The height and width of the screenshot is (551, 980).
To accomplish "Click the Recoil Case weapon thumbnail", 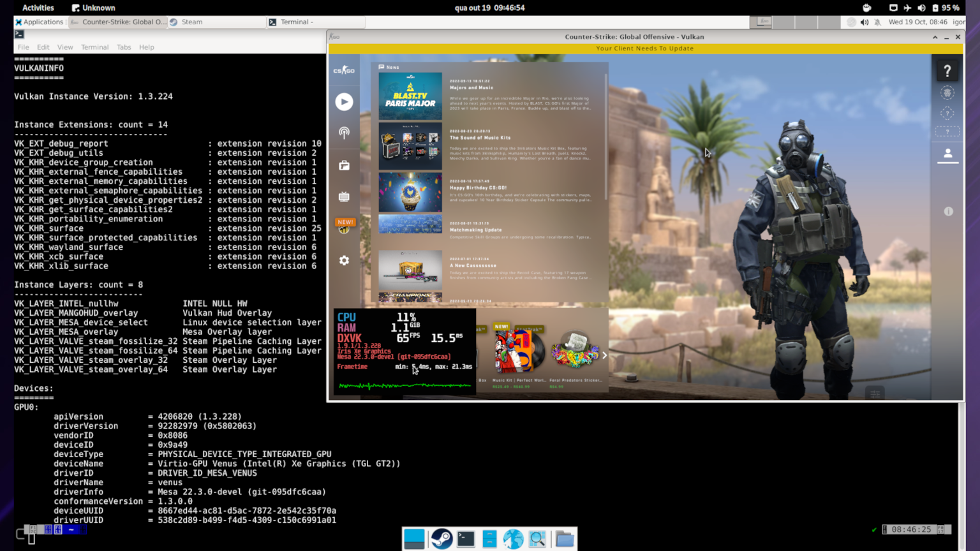I will pyautogui.click(x=410, y=270).
